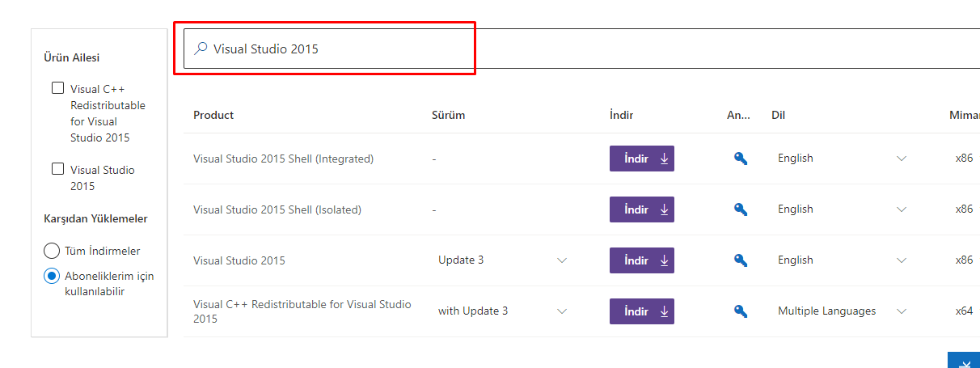Screen dimensions: 980x368
Task: Click İndir for Visual Studio 2015 Shell (Isolated)
Action: pos(641,209)
